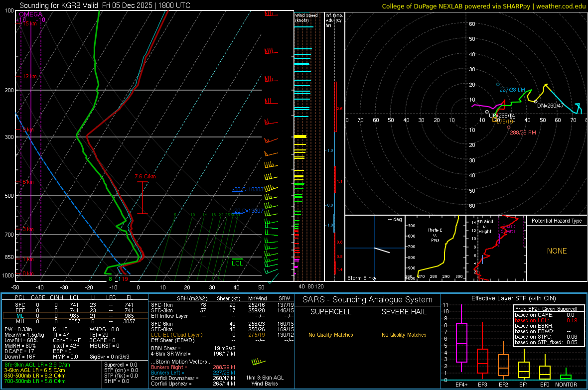This screenshot has width=588, height=390.
Task: Click the SUPERCELL column header in SARS
Action: coord(331,312)
